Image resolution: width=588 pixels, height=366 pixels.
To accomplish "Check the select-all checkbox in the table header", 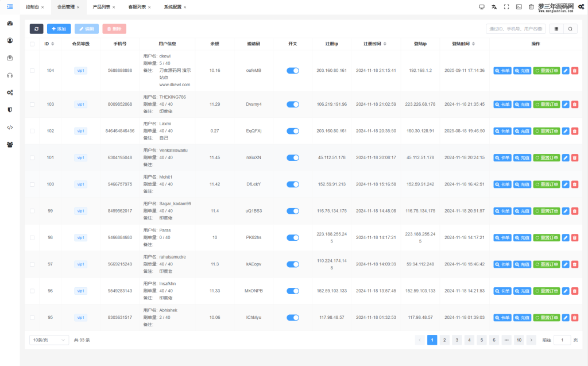I will [x=32, y=44].
